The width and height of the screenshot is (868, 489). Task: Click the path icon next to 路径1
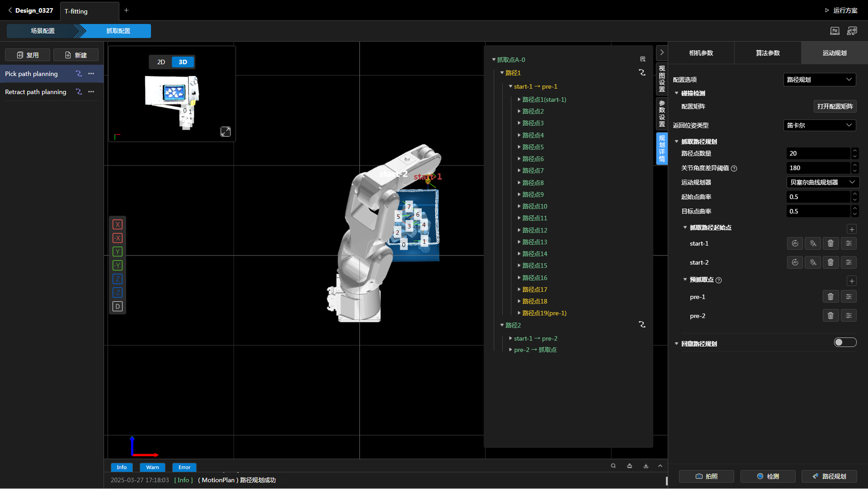642,73
